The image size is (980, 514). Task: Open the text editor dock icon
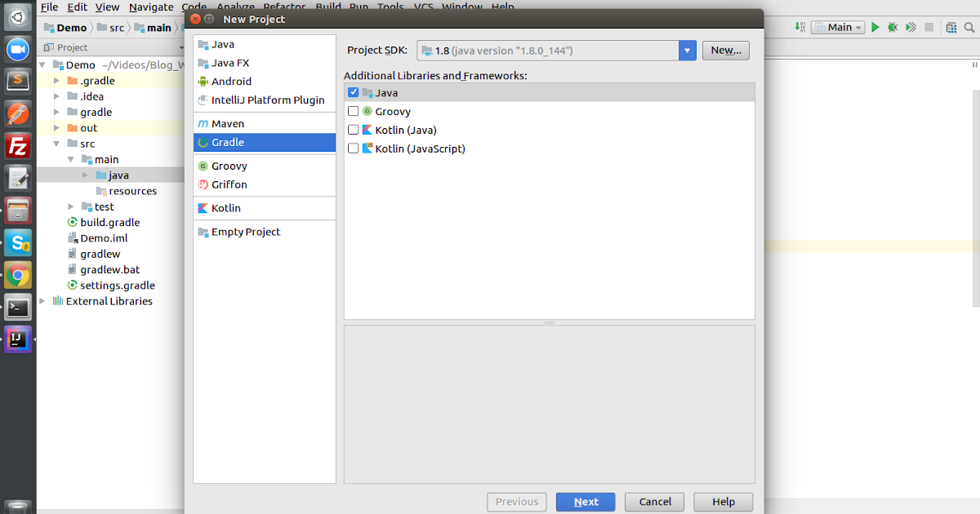(18, 178)
